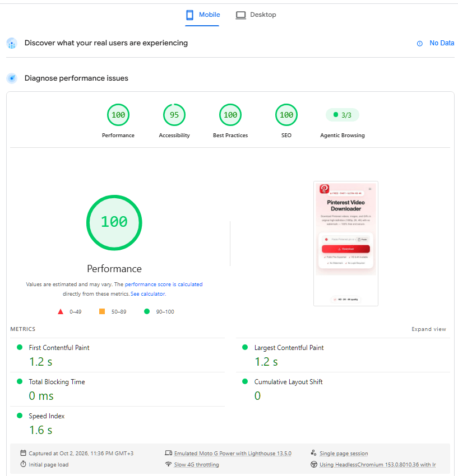The width and height of the screenshot is (458, 476).
Task: Select the Accessibility score gauge 95
Action: coord(174,115)
